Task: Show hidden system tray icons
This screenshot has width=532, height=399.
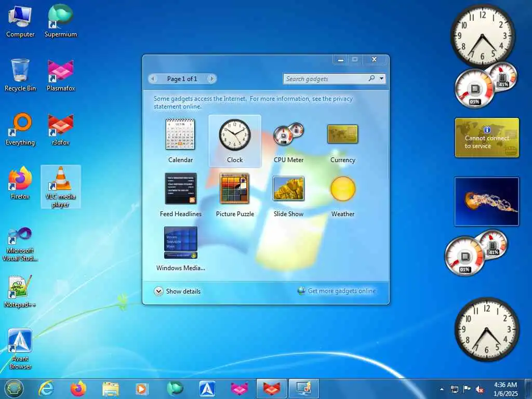Action: [x=442, y=389]
